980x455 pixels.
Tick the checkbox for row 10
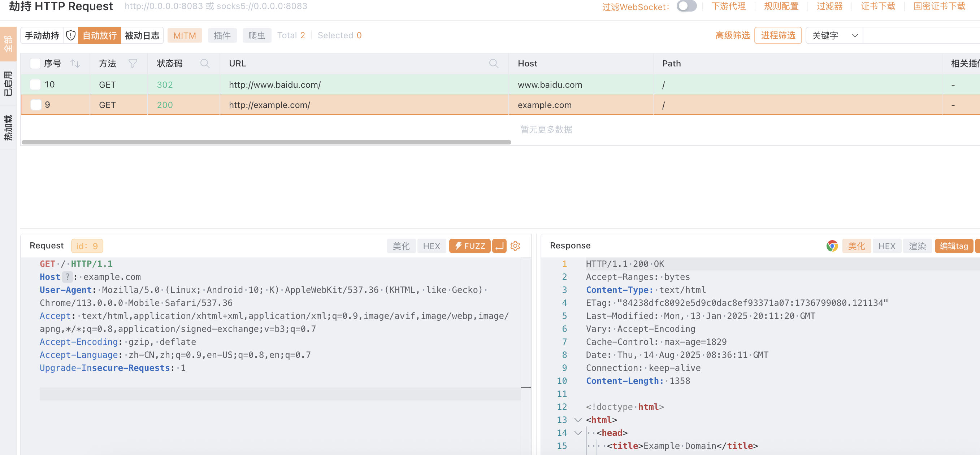coord(35,84)
